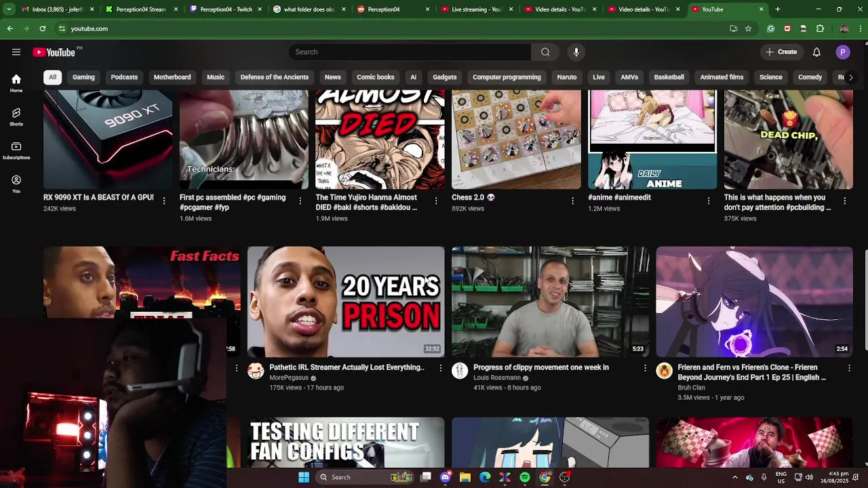Open Microsoft Edge from taskbar
The height and width of the screenshot is (488, 868).
pyautogui.click(x=485, y=477)
